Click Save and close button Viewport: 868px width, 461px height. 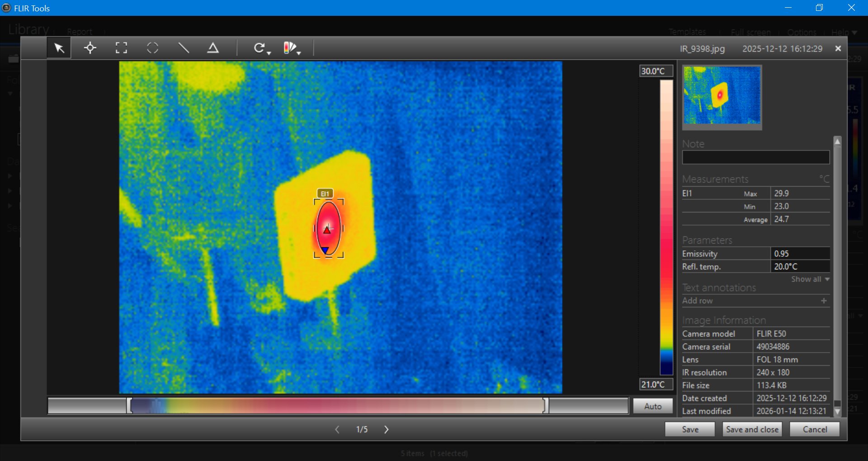tap(752, 429)
